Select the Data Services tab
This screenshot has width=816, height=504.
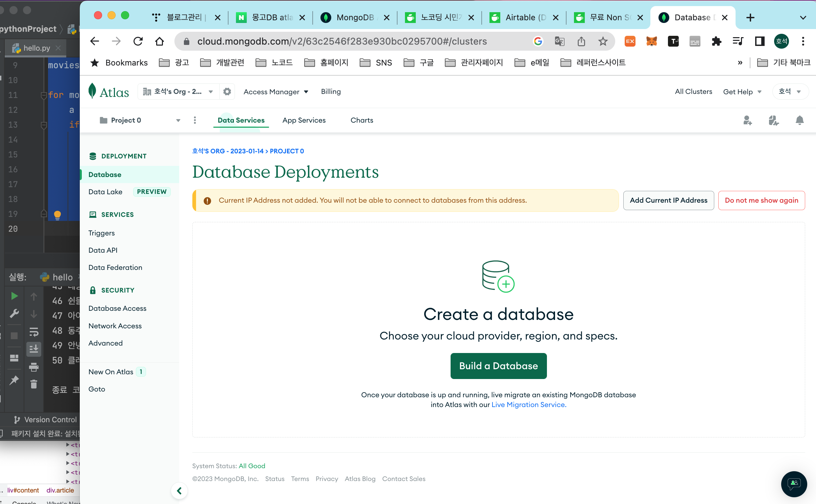coord(241,120)
